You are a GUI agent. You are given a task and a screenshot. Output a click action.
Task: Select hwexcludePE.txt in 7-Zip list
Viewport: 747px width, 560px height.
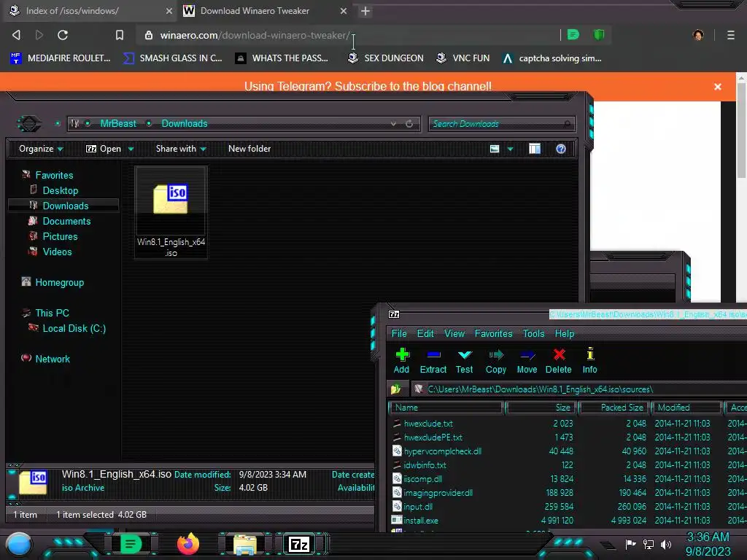click(x=433, y=437)
